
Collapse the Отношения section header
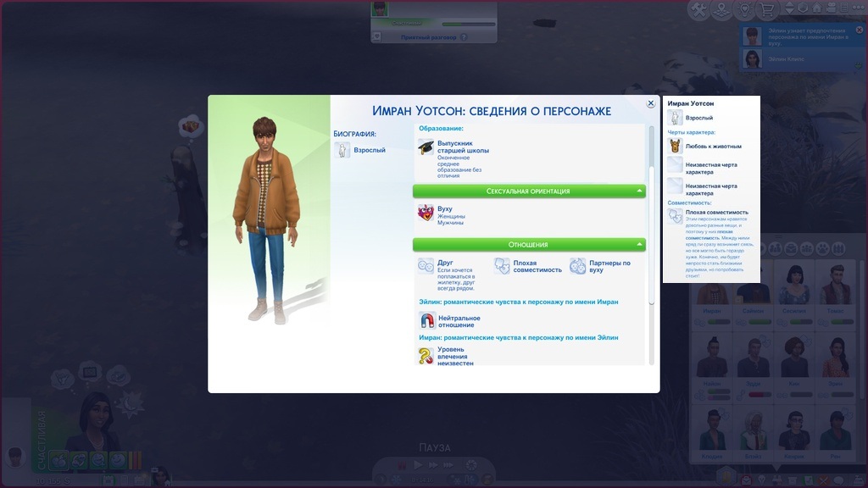(x=529, y=245)
